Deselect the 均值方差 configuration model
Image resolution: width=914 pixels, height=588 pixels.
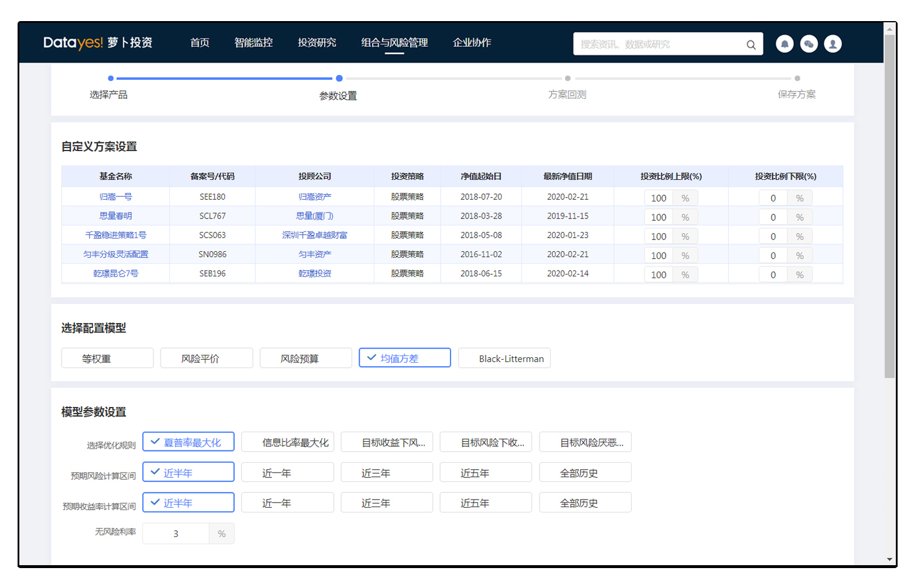tap(406, 359)
